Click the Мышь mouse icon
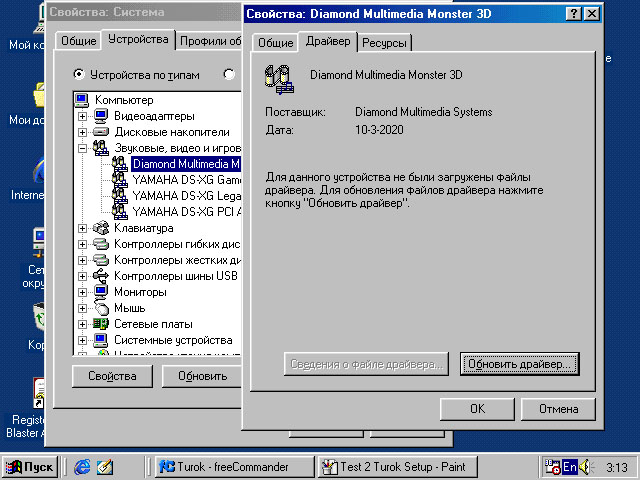The height and width of the screenshot is (480, 640). click(x=101, y=308)
